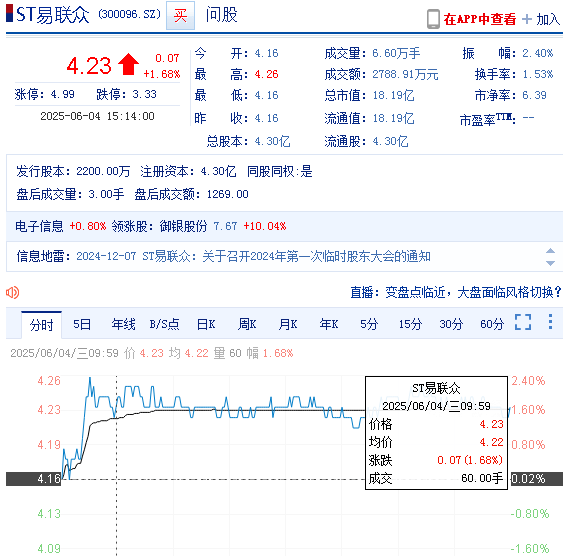The image size is (563, 556).
Task: Click the phone icon for APP view
Action: [x=433, y=19]
